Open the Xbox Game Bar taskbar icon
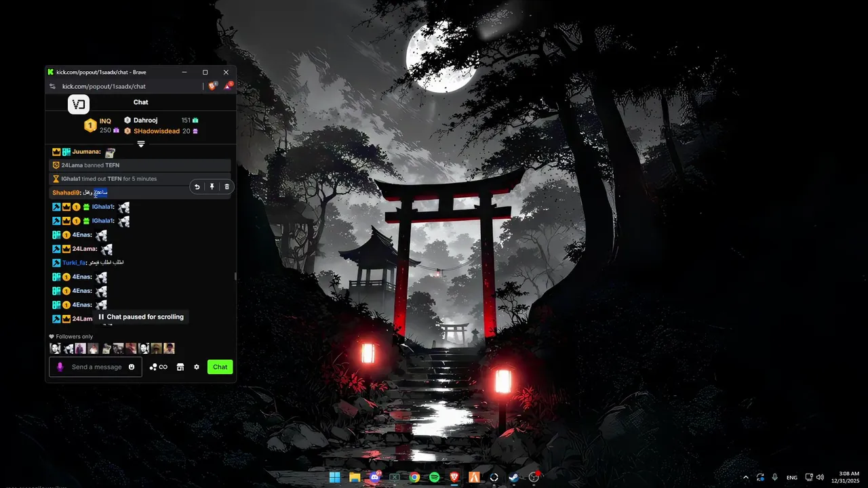868x488 pixels. click(x=395, y=477)
